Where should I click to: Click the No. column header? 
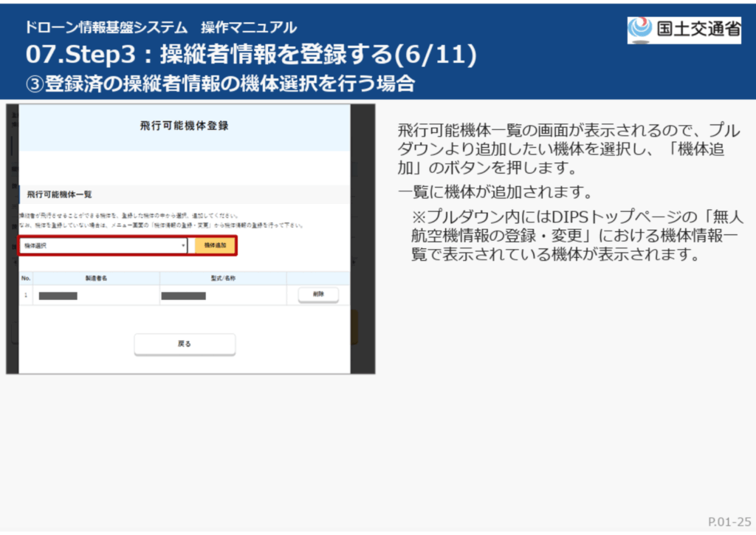click(26, 279)
